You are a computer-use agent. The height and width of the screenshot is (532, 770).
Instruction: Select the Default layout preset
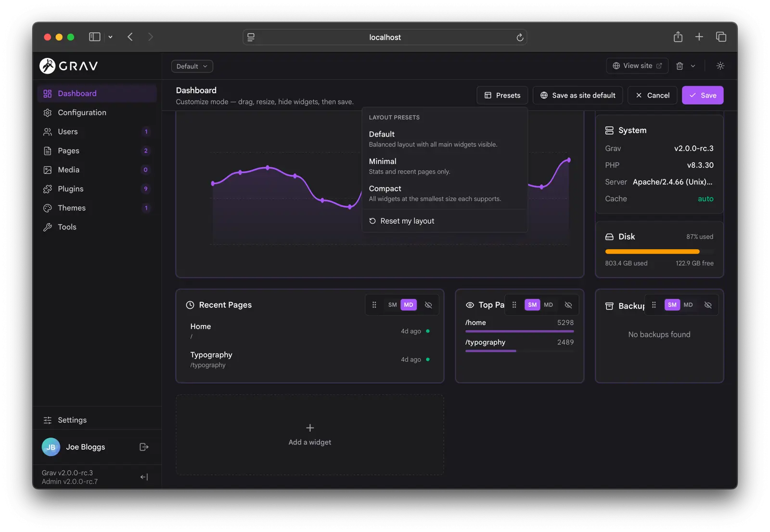point(445,139)
